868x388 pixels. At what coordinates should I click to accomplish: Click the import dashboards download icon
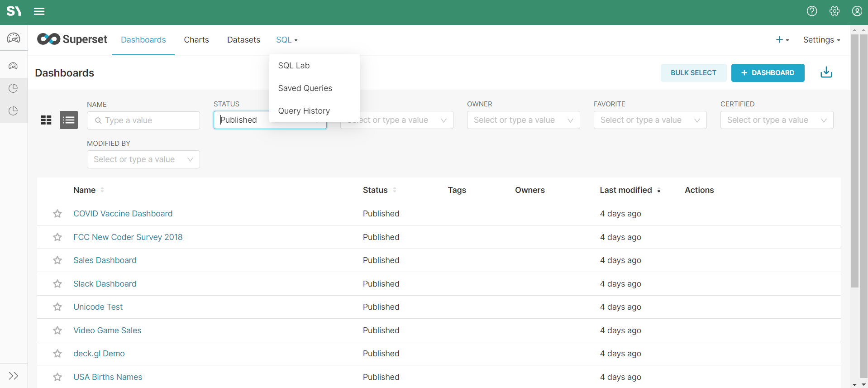(826, 72)
